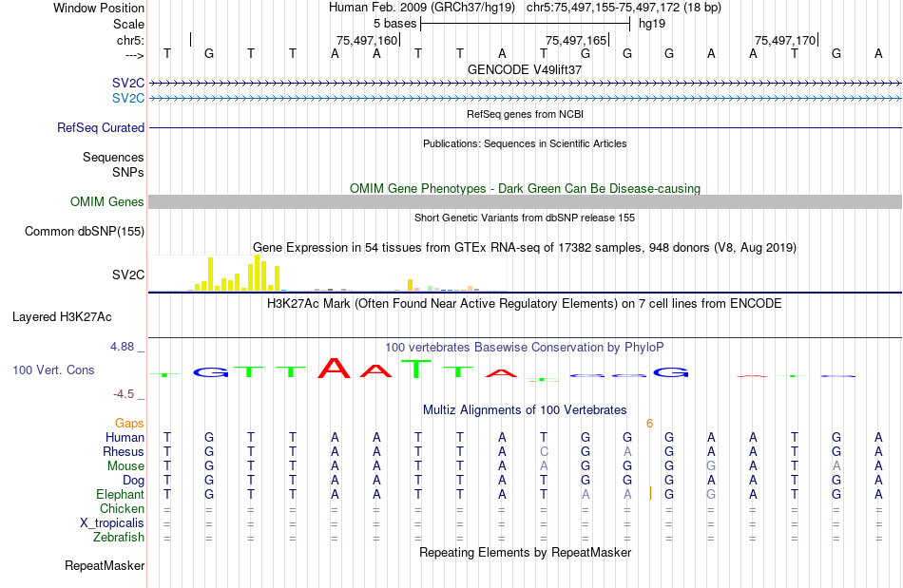Click the Elephant species row label
Screen dimensions: 903x588
[x=120, y=495]
